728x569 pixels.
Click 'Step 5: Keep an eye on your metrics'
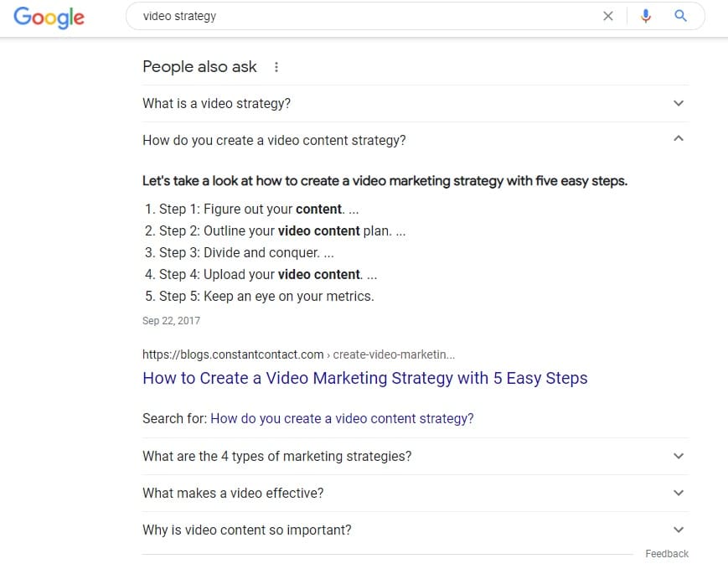coord(258,296)
